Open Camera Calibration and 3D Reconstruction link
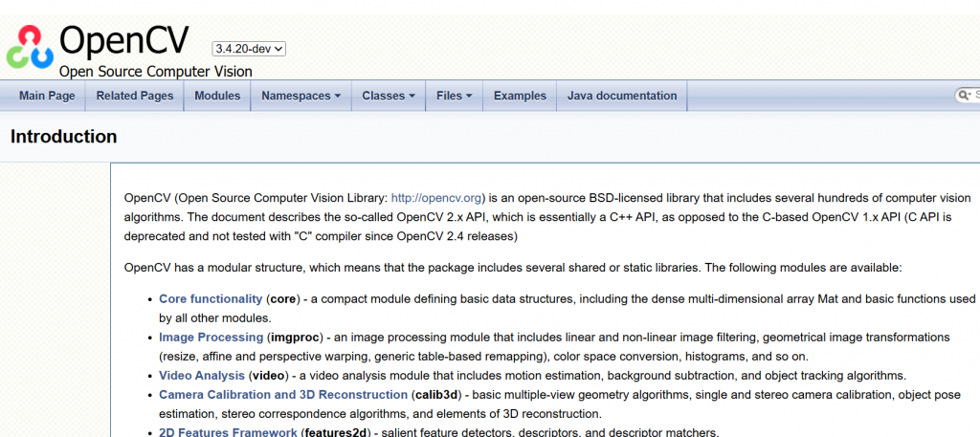This screenshot has width=980, height=437. pos(283,395)
